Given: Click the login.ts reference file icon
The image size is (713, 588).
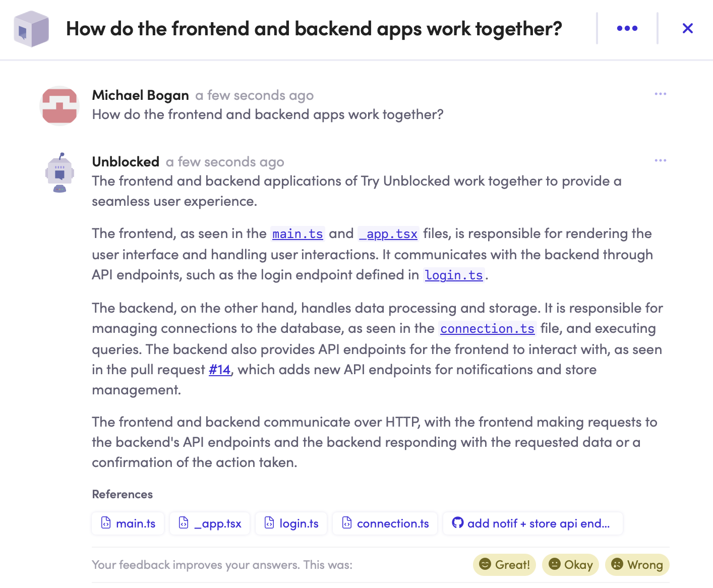Looking at the screenshot, I should pyautogui.click(x=270, y=523).
